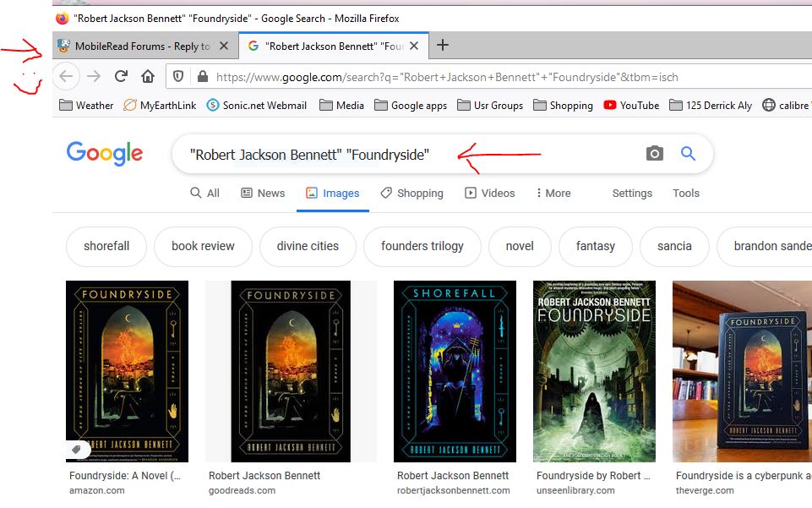The image size is (812, 508).
Task: Open a new tab with plus button
Action: point(443,45)
